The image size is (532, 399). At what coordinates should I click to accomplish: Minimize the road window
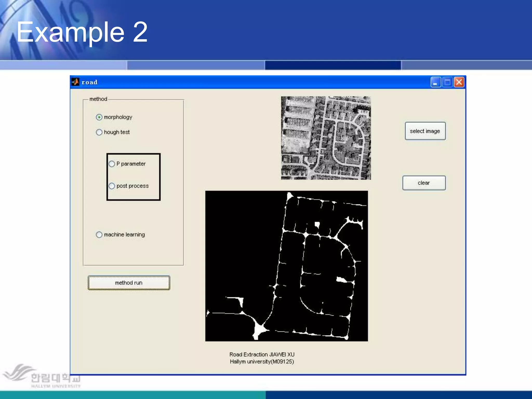pyautogui.click(x=436, y=82)
